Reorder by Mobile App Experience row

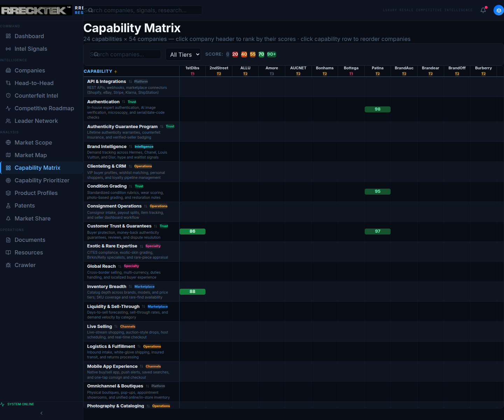click(x=131, y=372)
